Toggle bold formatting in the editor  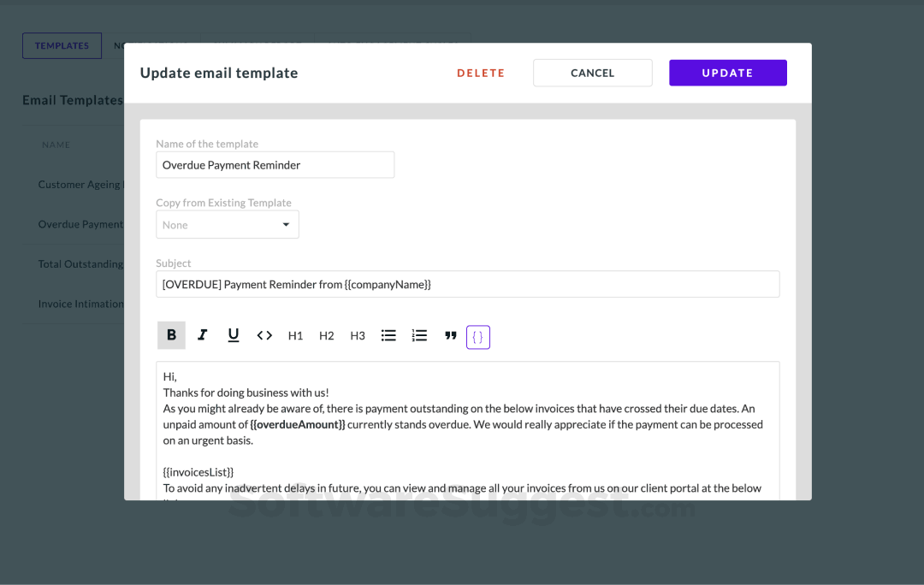(x=171, y=335)
